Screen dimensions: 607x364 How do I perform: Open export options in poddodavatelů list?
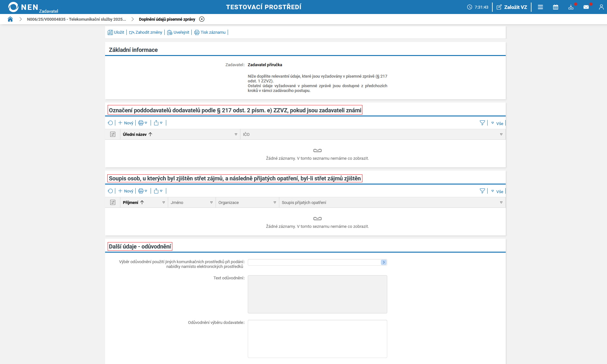pos(158,123)
